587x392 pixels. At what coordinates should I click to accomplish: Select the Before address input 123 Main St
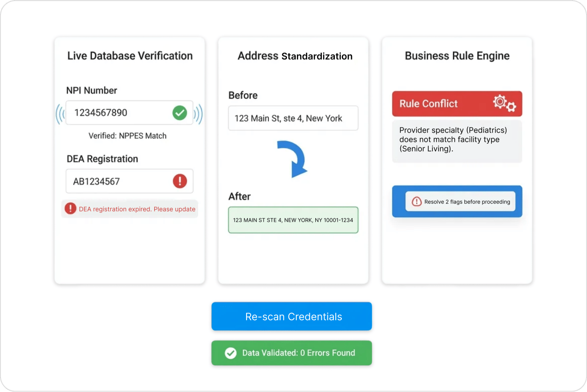click(x=293, y=118)
